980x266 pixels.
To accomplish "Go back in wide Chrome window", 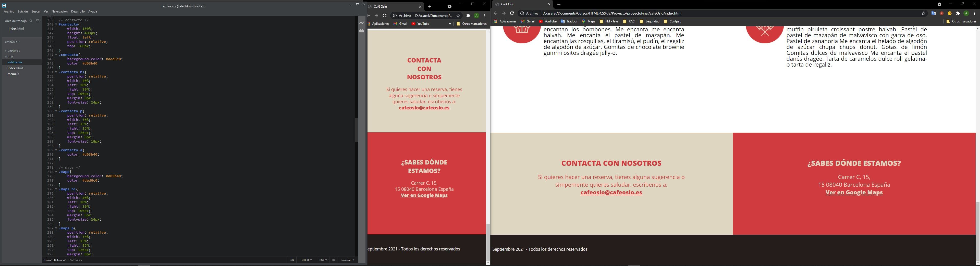I will click(x=496, y=13).
